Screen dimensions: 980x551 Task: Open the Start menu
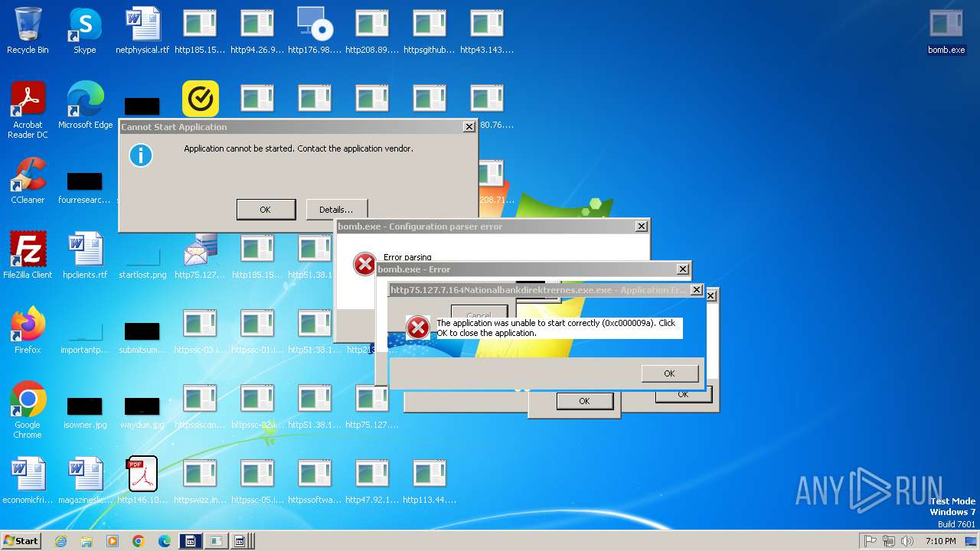click(x=21, y=541)
